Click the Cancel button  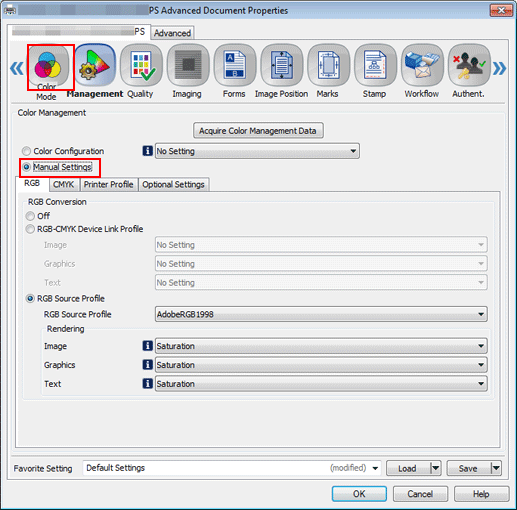tap(420, 494)
